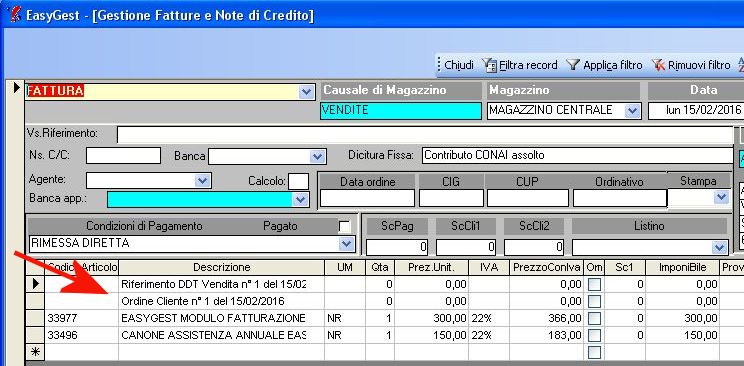This screenshot has height=366, width=744.
Task: Expand the Listino dropdown
Action: (x=720, y=247)
